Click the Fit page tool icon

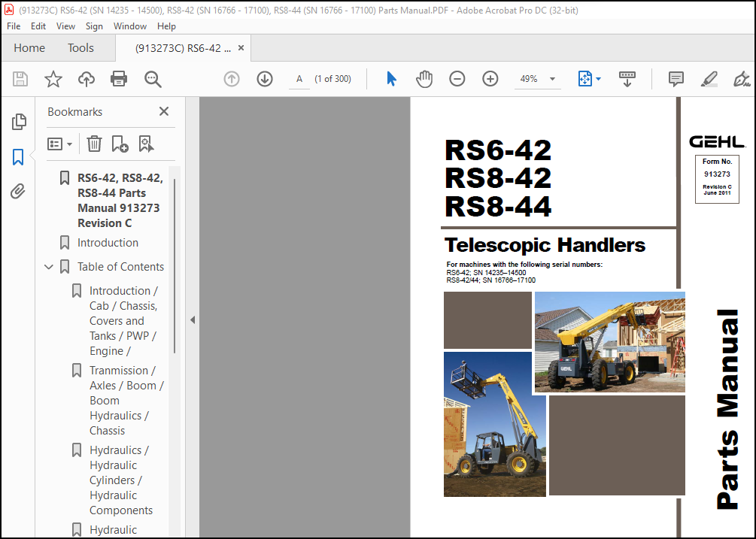pos(584,78)
